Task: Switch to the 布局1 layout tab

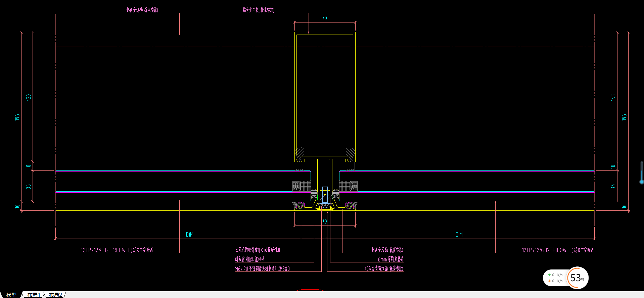Action: tap(34, 295)
